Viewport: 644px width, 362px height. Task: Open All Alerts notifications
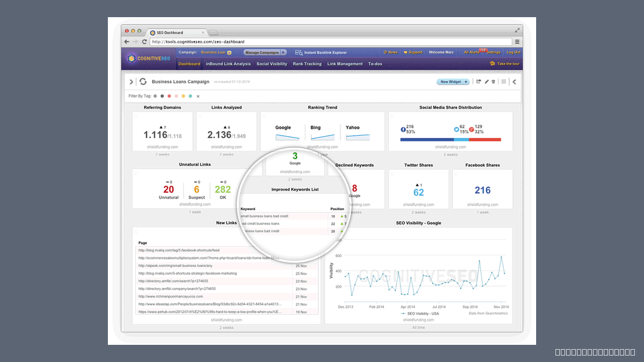[x=472, y=53]
